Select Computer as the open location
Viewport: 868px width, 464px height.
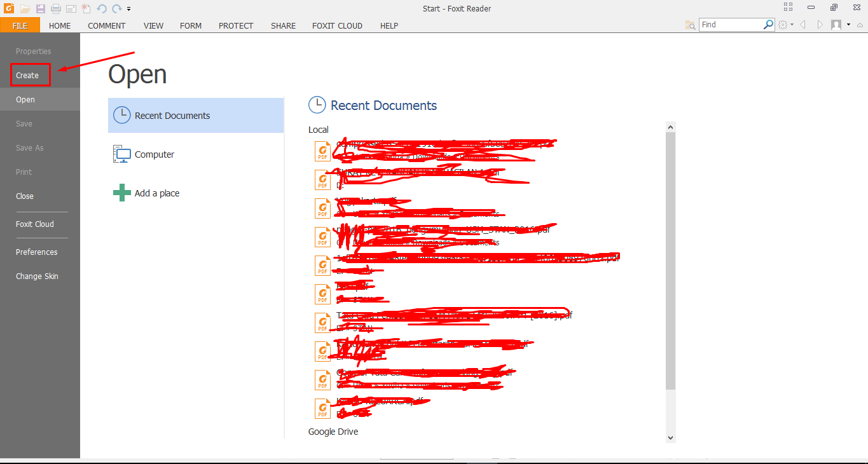tap(196, 154)
